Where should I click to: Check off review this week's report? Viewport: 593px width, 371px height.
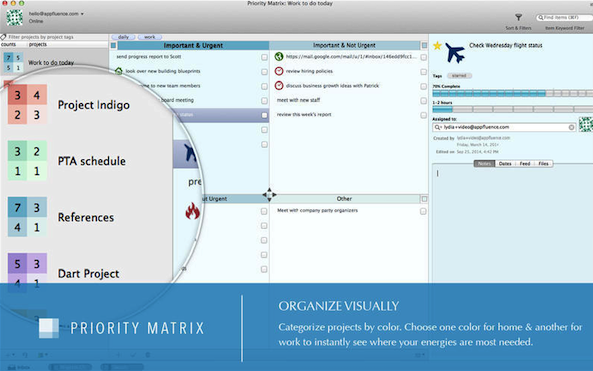(424, 115)
